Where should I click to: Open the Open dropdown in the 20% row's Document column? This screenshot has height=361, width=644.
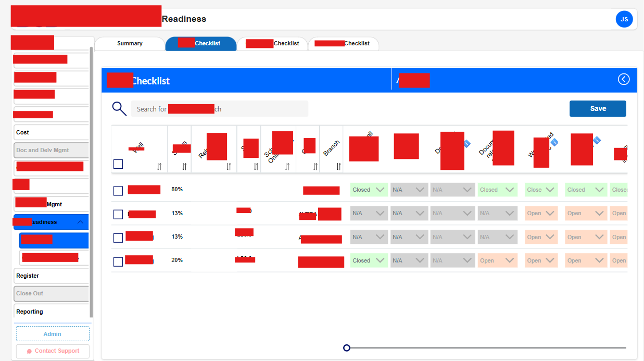coord(497,260)
